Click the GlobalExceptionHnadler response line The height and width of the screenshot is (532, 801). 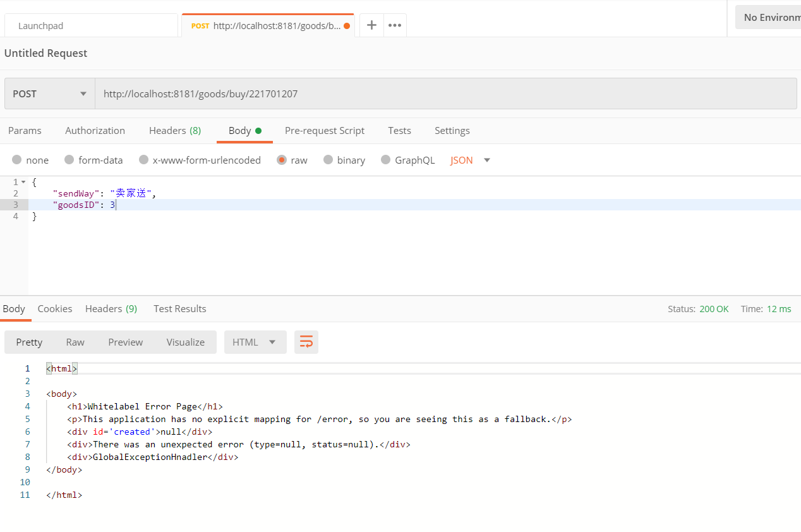pyautogui.click(x=152, y=457)
